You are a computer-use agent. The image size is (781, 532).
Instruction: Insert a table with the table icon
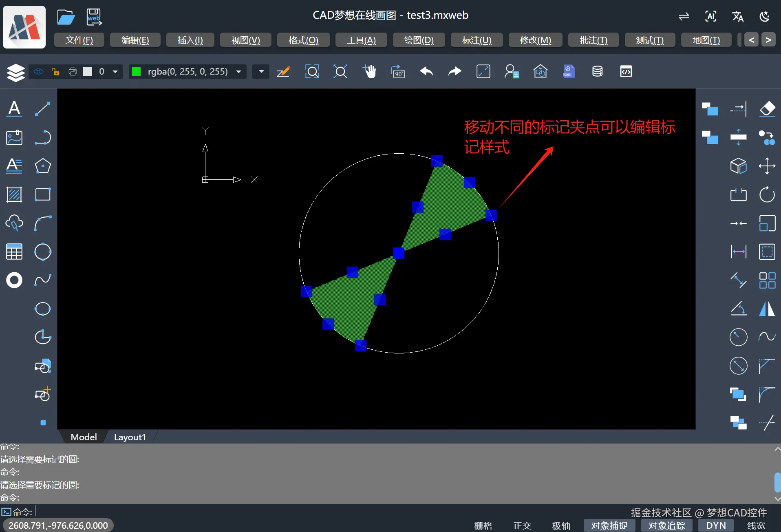point(14,252)
